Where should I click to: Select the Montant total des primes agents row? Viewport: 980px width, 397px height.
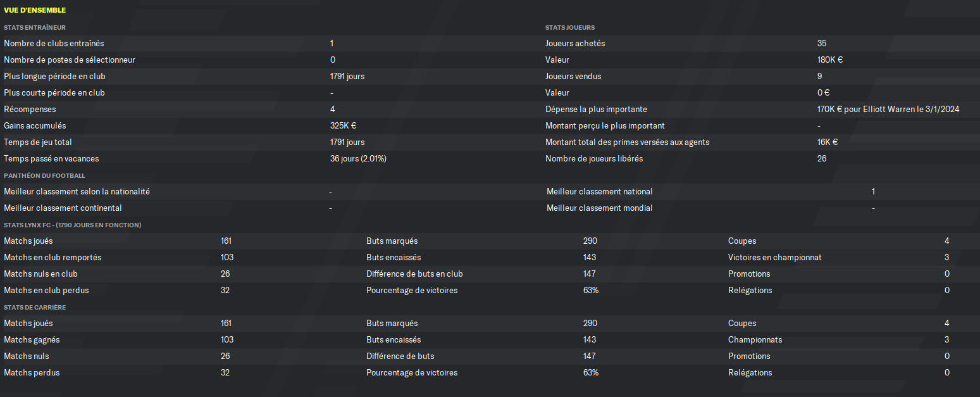[760, 142]
